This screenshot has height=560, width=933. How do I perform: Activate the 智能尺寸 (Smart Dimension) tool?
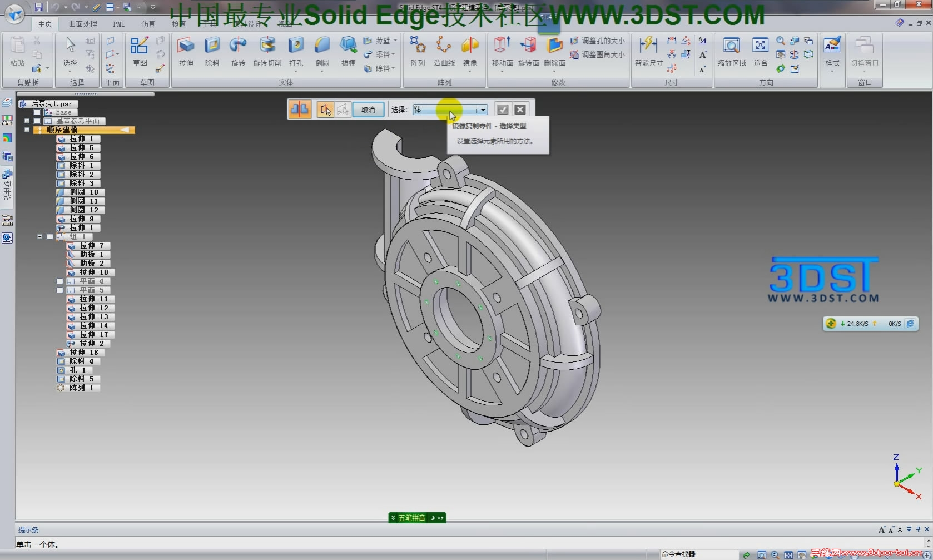(x=648, y=52)
